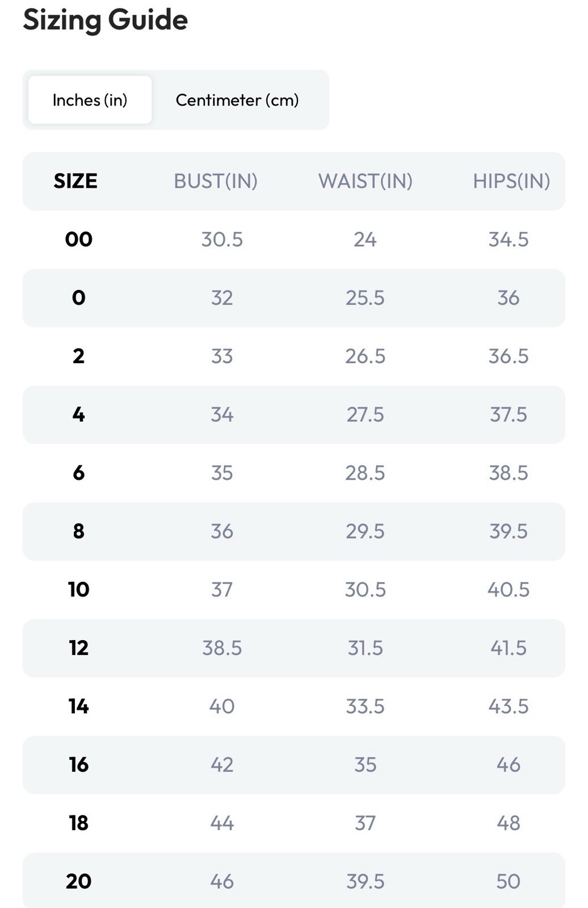Click the WAIST(IN) column header
Image resolution: width=588 pixels, height=908 pixels.
(365, 181)
